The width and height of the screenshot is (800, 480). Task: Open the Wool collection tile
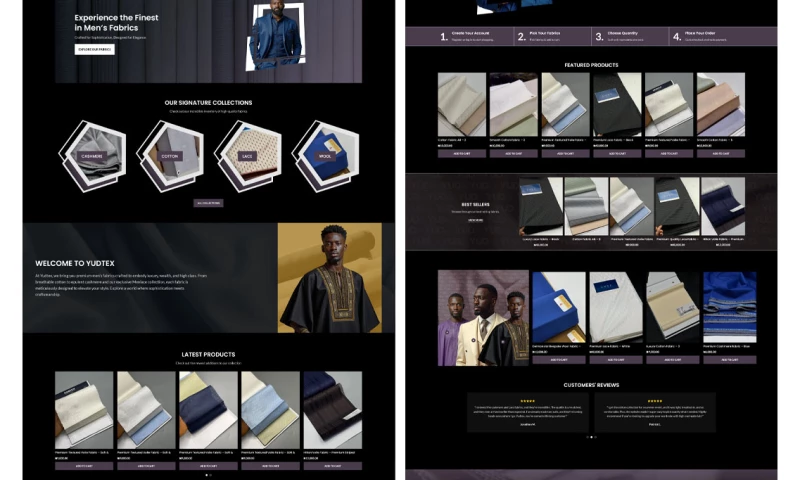pos(326,156)
